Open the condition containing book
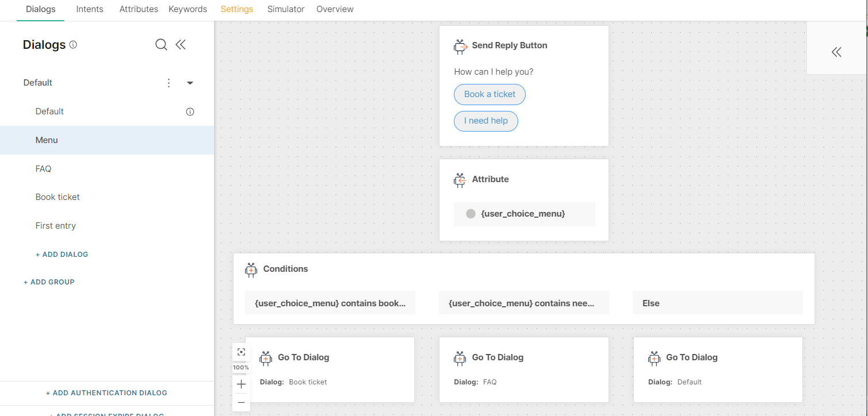 click(x=330, y=303)
